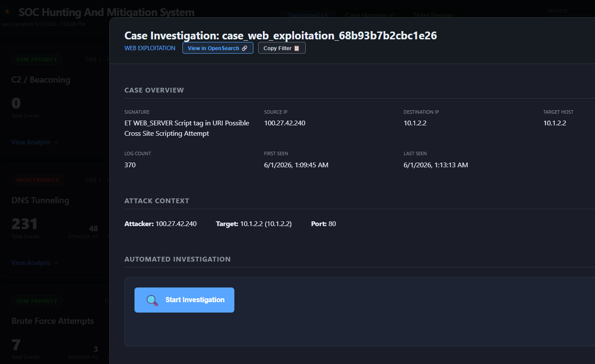
Task: Click the LOW PRIORITY badge on C2 / Beaconing
Action: point(37,60)
